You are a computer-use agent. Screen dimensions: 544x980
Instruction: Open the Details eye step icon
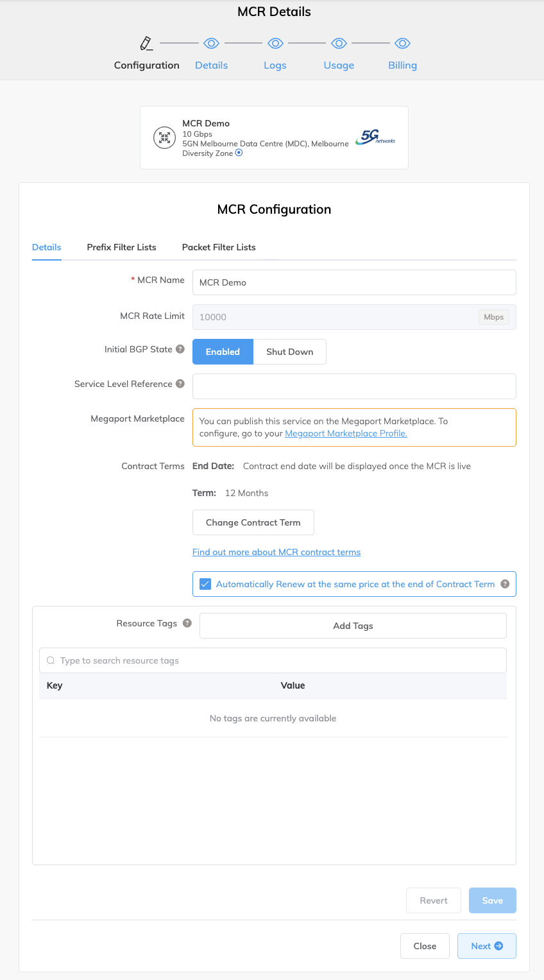coord(211,44)
